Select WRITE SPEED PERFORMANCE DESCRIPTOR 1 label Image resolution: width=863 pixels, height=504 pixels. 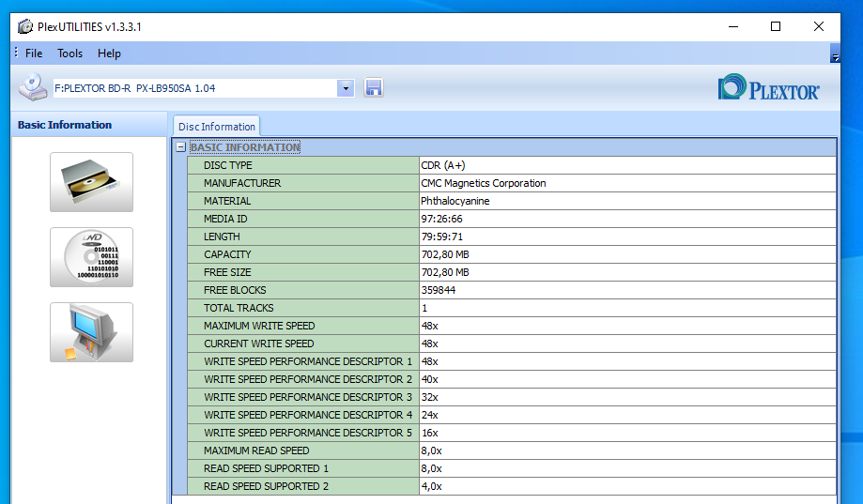(303, 361)
